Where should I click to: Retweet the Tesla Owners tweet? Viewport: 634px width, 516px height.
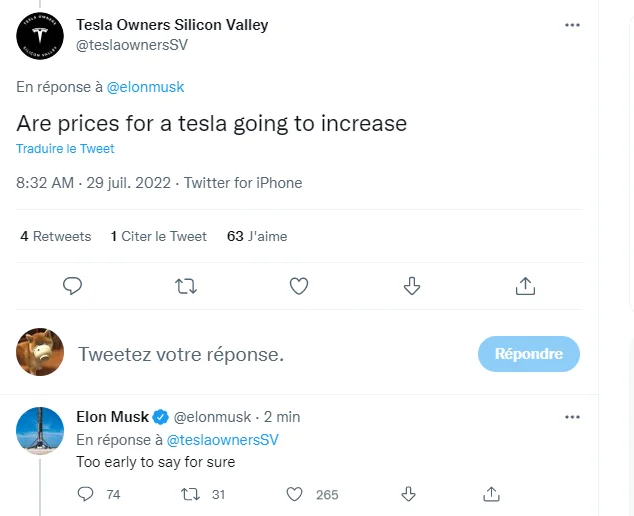click(x=185, y=286)
